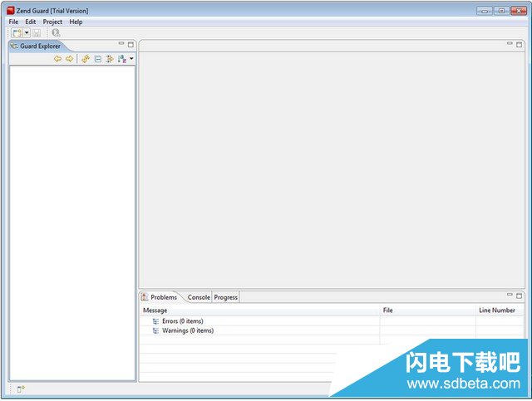The width and height of the screenshot is (532, 401).
Task: Click the Refresh icon in Guard Explorer
Action: [86, 59]
